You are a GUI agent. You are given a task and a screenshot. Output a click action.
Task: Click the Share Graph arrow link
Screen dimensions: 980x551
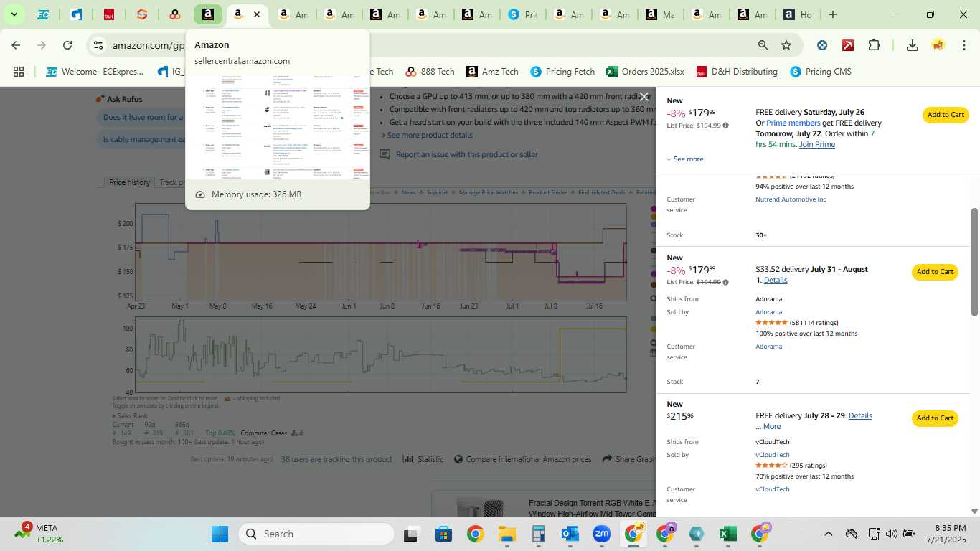coord(628,459)
